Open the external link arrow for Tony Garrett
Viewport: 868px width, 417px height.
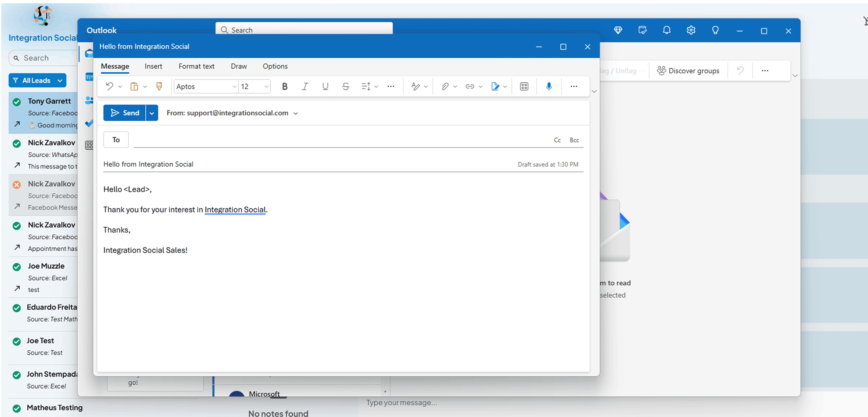point(17,124)
